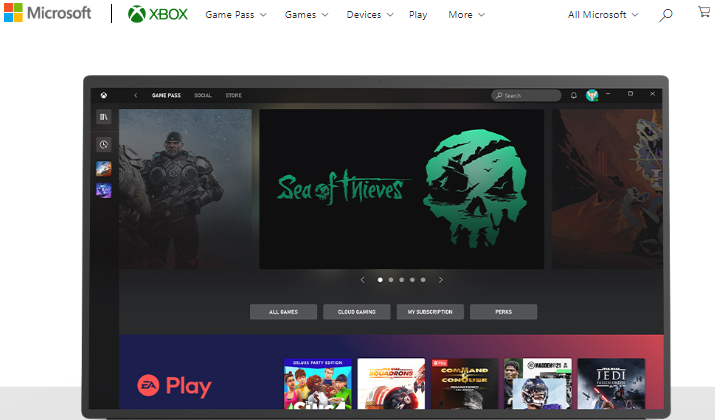Screen dimensions: 715x420
Task: Open the site search magnifier
Action: point(666,15)
